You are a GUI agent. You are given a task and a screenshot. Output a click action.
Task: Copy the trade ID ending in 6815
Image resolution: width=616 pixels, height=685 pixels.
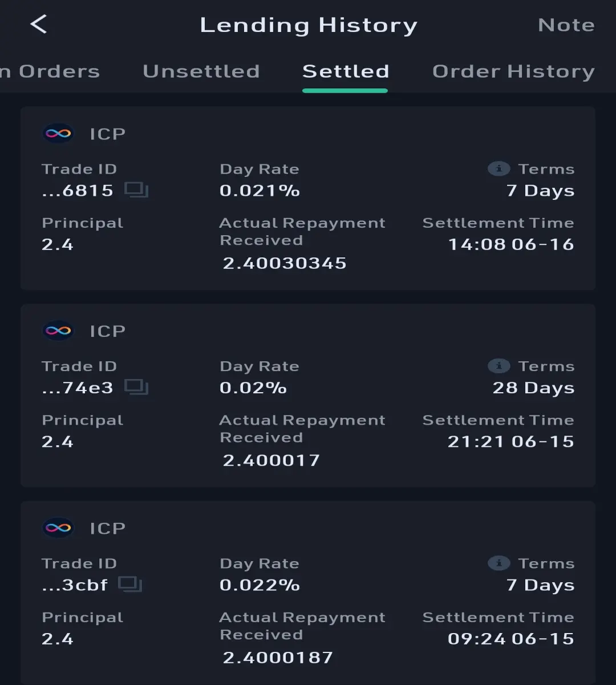(136, 190)
